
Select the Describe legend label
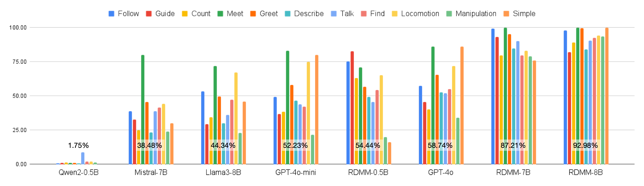309,14
